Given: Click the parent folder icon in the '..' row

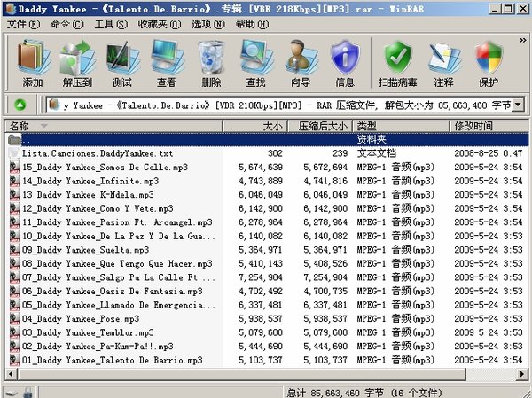Looking at the screenshot, I should point(14,139).
